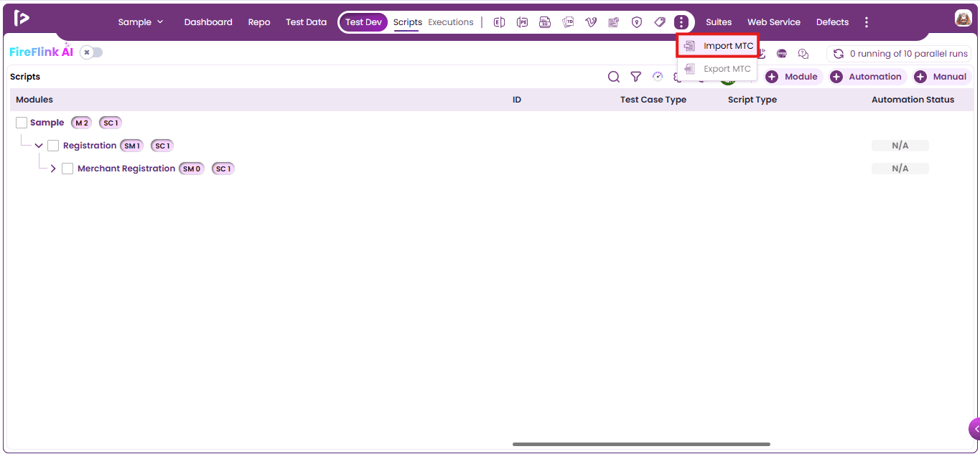Click the speedometer gauge icon in Scripts

click(x=658, y=76)
